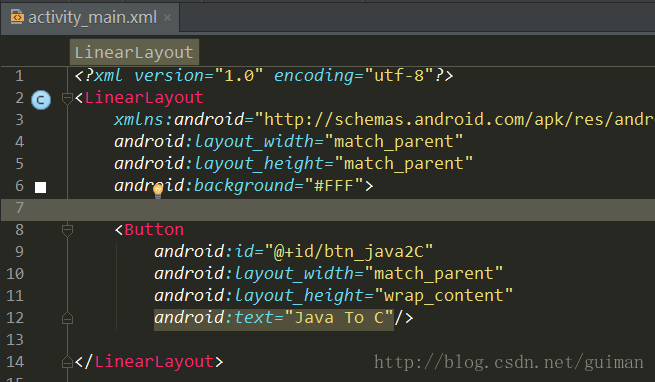
Task: Click the encoding="utf-8" attribute
Action: pos(354,76)
